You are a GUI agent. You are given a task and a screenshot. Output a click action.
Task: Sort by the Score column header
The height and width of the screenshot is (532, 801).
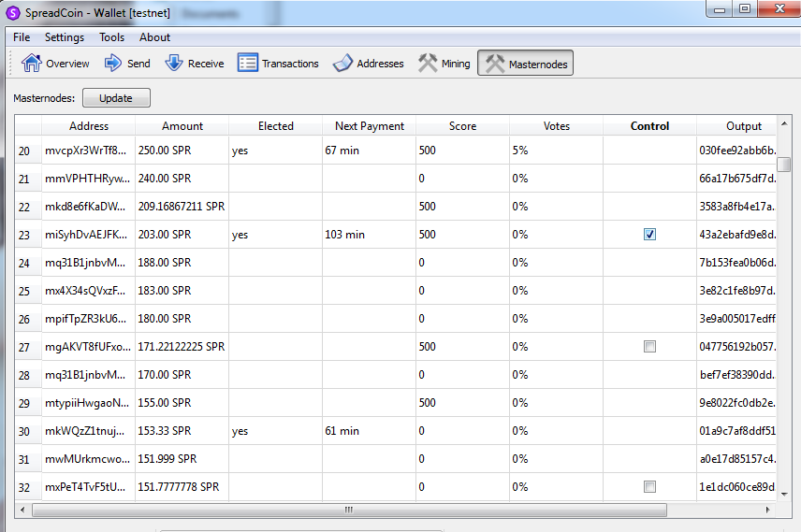tap(463, 126)
